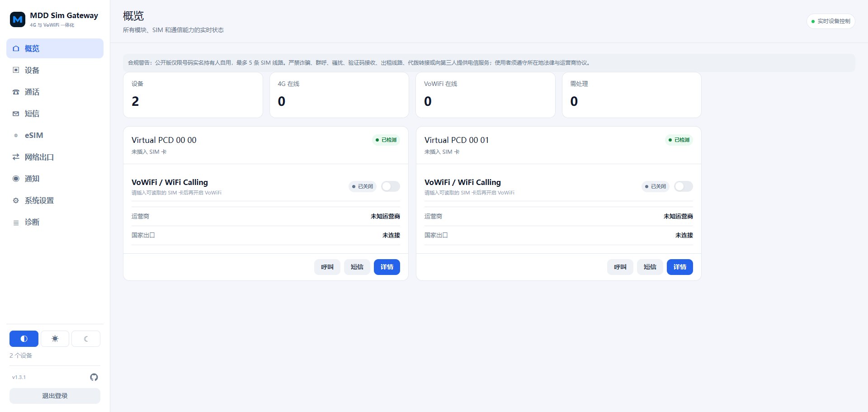
Task: Open the 诊断 page
Action: (55, 222)
